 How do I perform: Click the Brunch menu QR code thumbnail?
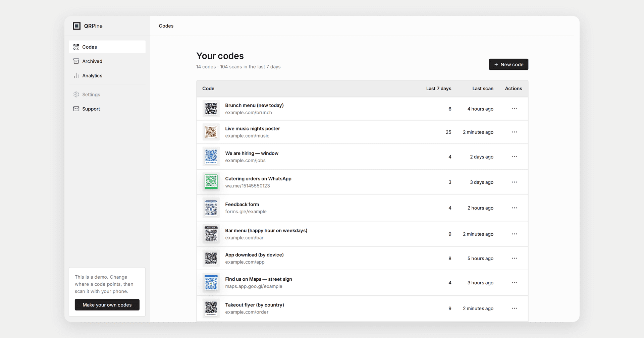point(211,109)
